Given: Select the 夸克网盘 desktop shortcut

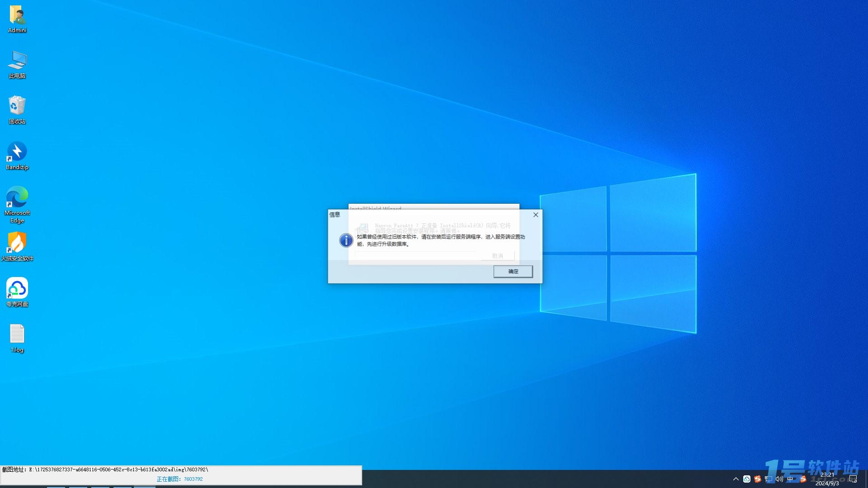Looking at the screenshot, I should coord(17,292).
